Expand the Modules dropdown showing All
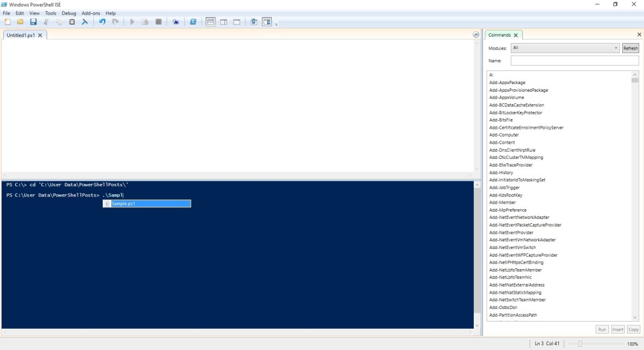Screen dimensions: 644x350 (565, 48)
